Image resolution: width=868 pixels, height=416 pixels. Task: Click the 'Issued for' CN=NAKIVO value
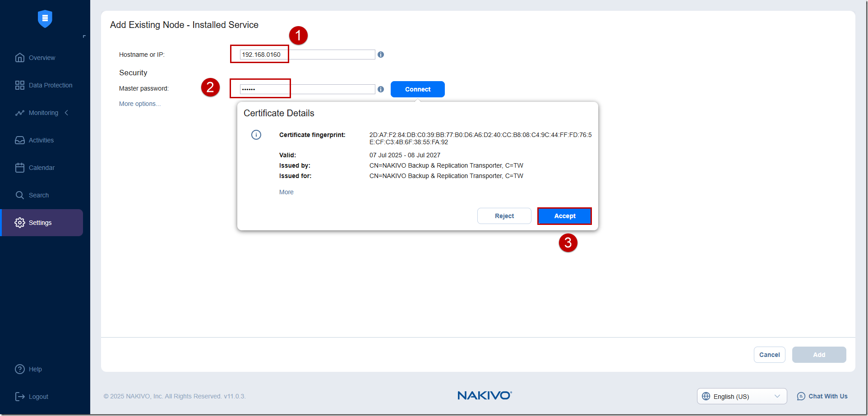(x=446, y=176)
